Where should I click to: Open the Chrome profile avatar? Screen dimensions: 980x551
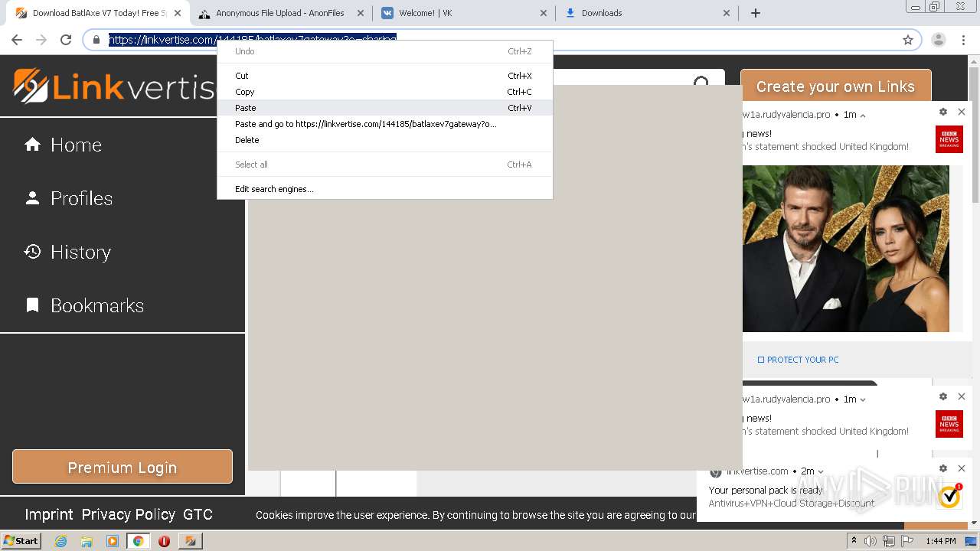(x=939, y=40)
